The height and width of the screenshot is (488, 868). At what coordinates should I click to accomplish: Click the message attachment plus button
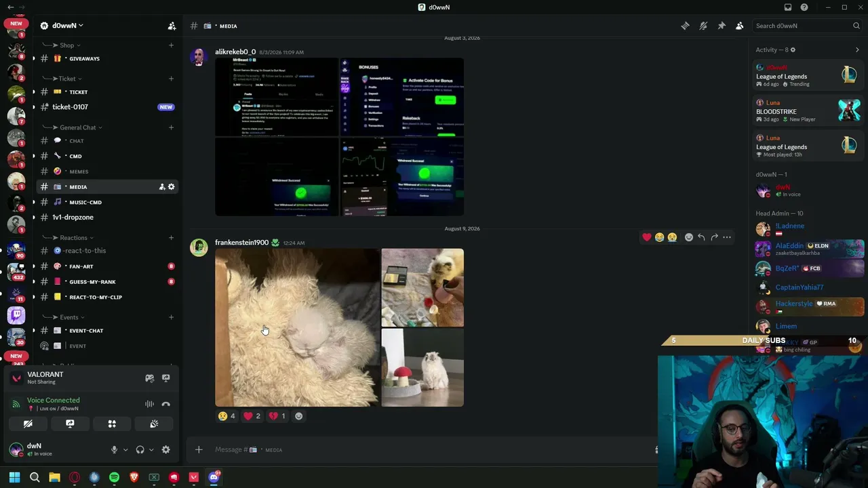[199, 450]
